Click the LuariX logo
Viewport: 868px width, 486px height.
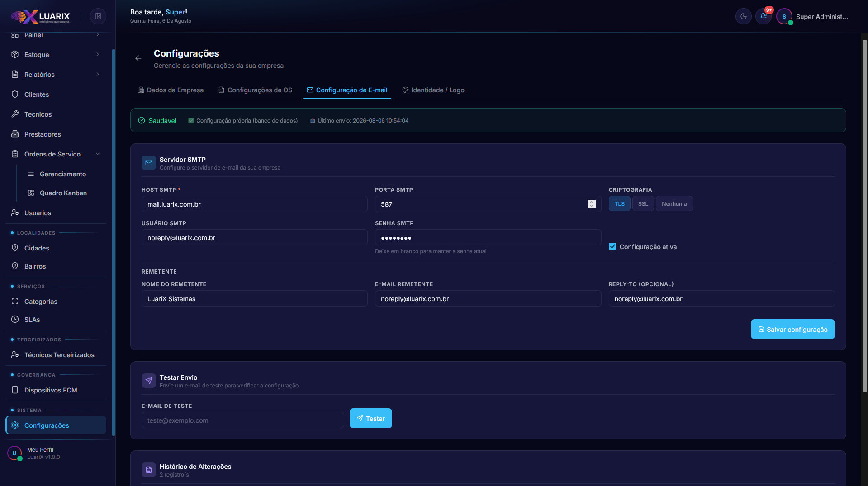[41, 17]
